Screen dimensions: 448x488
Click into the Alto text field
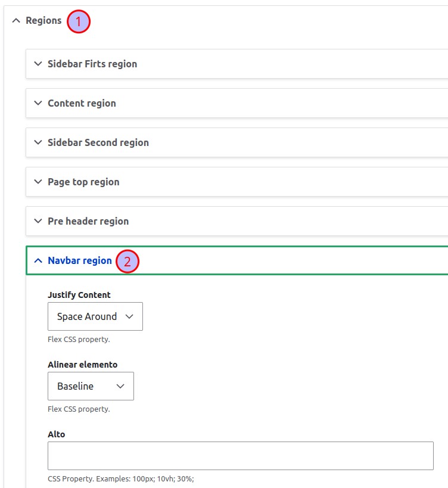[240, 456]
